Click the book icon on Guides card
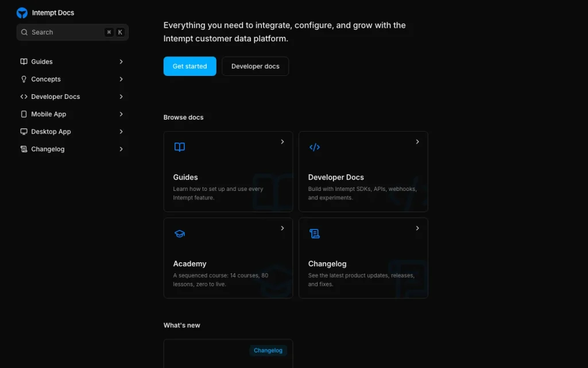 tap(180, 147)
